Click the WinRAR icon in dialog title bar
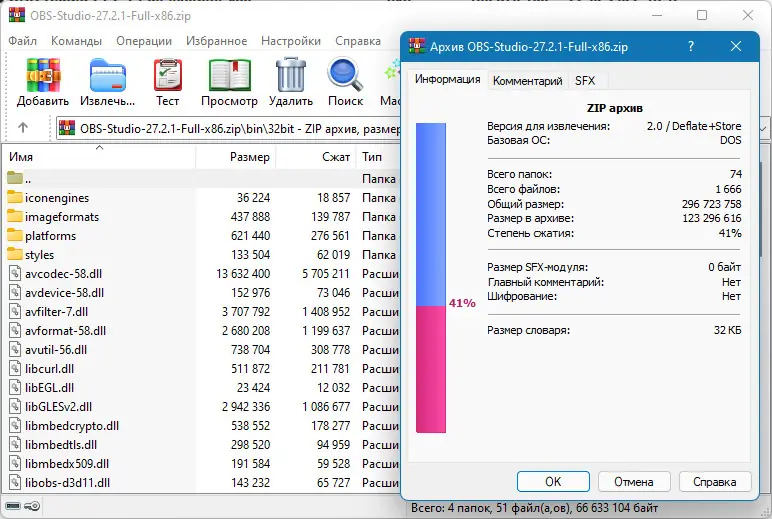Viewport: 772px width, 519px height. click(417, 46)
